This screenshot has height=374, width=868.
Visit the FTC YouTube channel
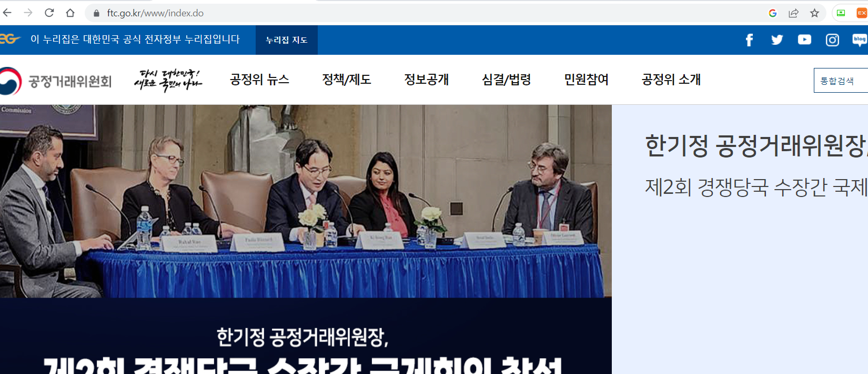pyautogui.click(x=804, y=40)
